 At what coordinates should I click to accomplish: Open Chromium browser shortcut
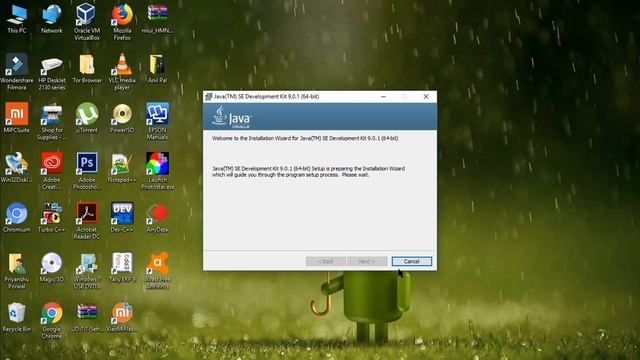17,218
